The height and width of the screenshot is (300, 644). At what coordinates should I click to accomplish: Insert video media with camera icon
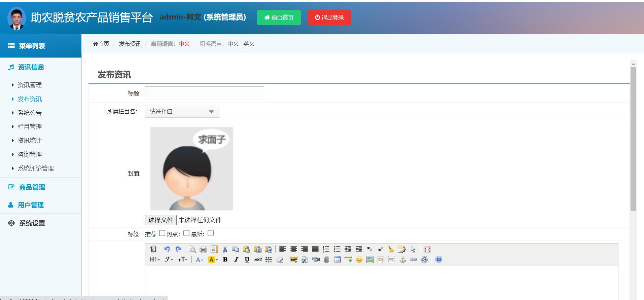point(316,260)
